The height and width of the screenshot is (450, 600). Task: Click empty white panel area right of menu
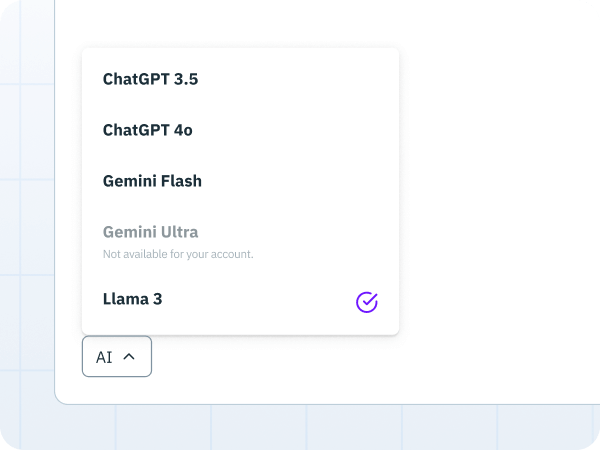click(x=497, y=191)
